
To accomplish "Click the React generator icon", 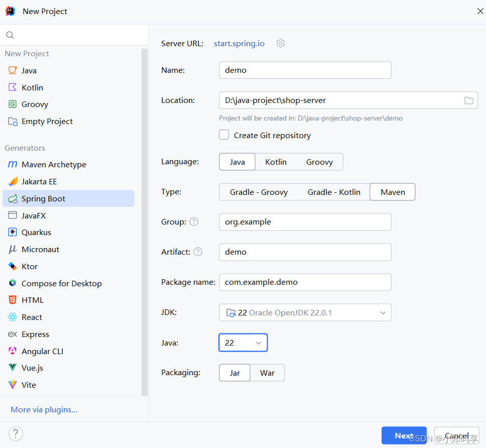I will click(13, 317).
